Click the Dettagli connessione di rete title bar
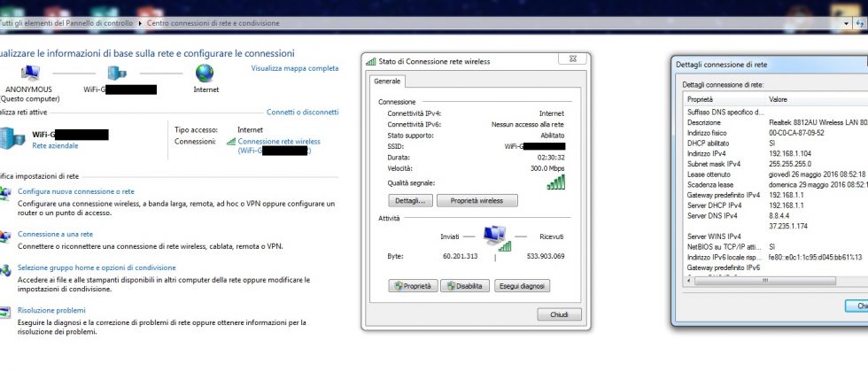 pos(770,65)
